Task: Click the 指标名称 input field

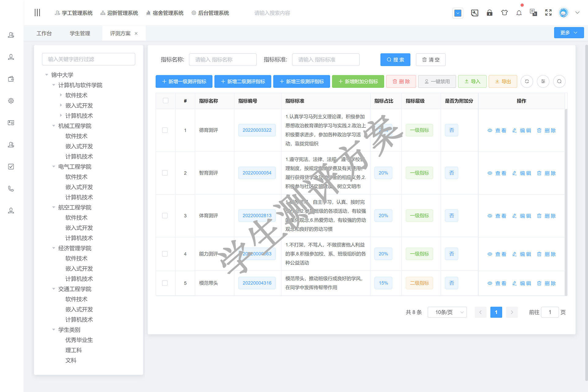Action: (x=223, y=60)
